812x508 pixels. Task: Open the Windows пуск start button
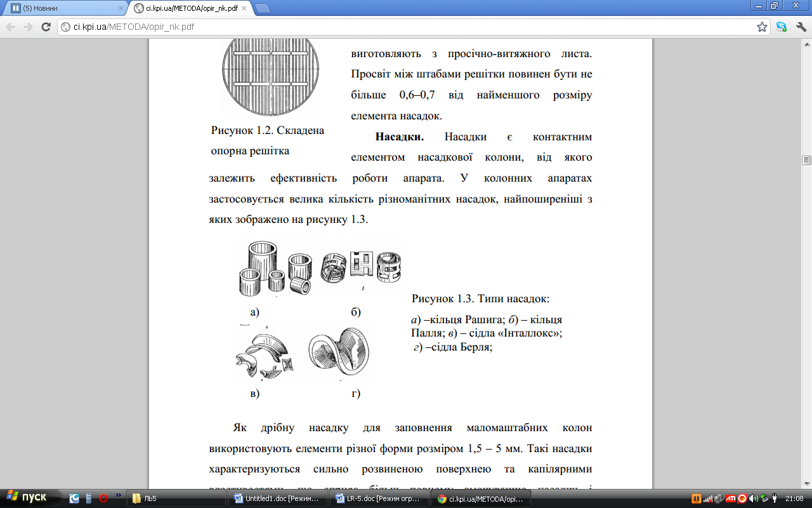(x=30, y=497)
